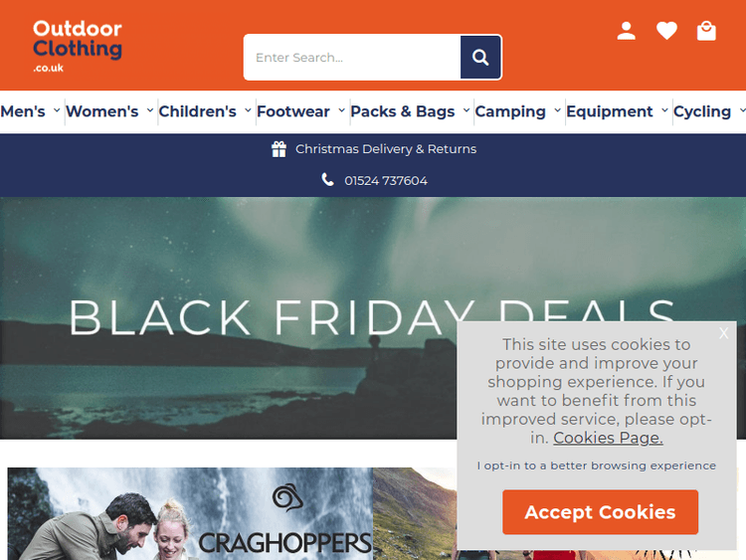The image size is (746, 560).
Task: Expand the Camping menu chevron
Action: (x=557, y=110)
